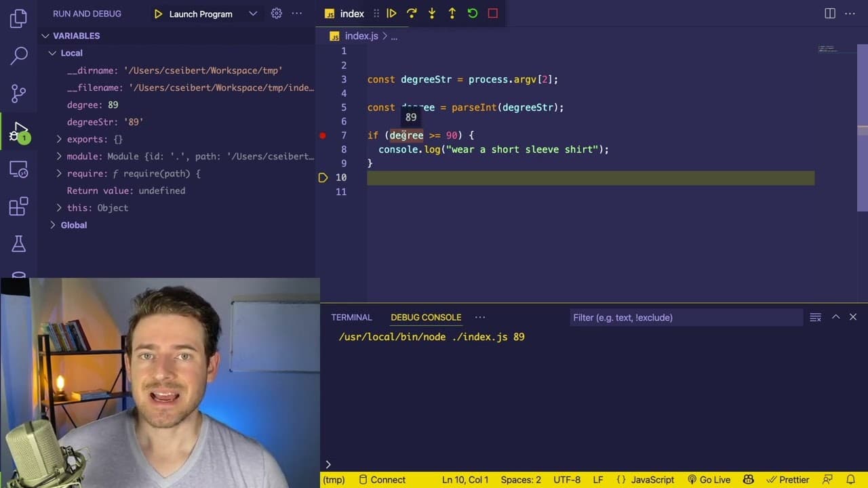Open the Extensions view in the activity bar
Viewport: 868px width, 488px height.
pos(18,205)
